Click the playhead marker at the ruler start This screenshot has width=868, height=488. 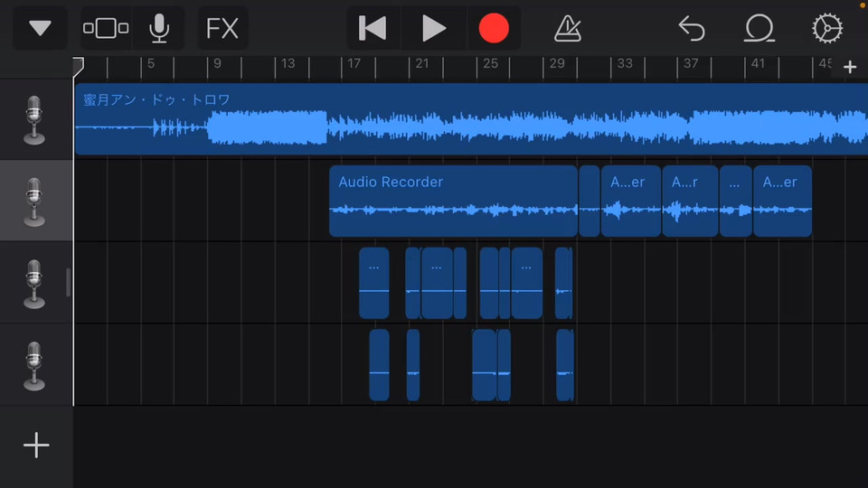(78, 67)
